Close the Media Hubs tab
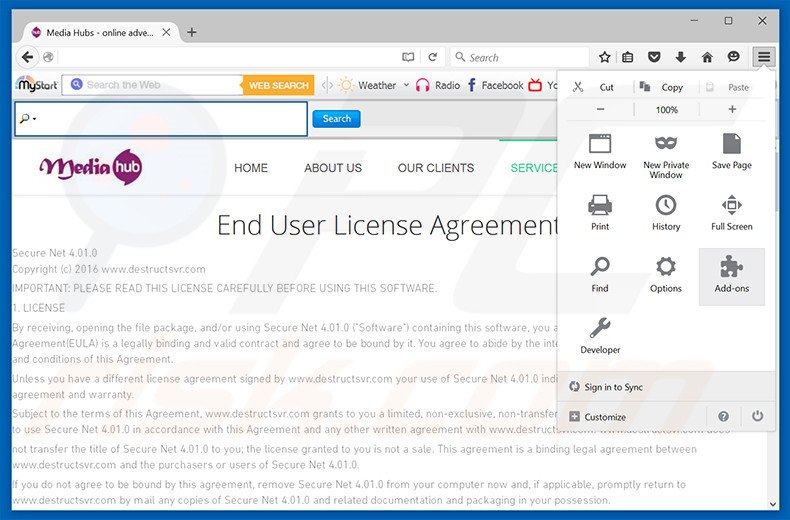Image resolution: width=790 pixels, height=520 pixels. pyautogui.click(x=166, y=32)
